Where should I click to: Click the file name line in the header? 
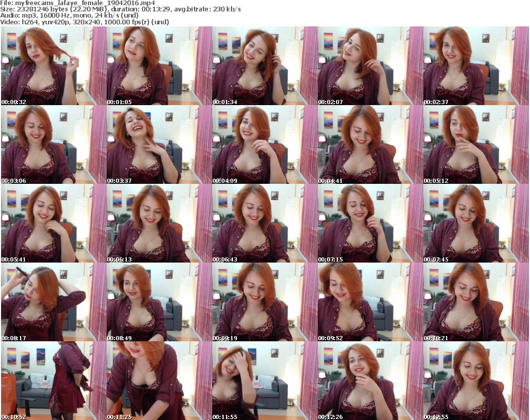coord(78,3)
